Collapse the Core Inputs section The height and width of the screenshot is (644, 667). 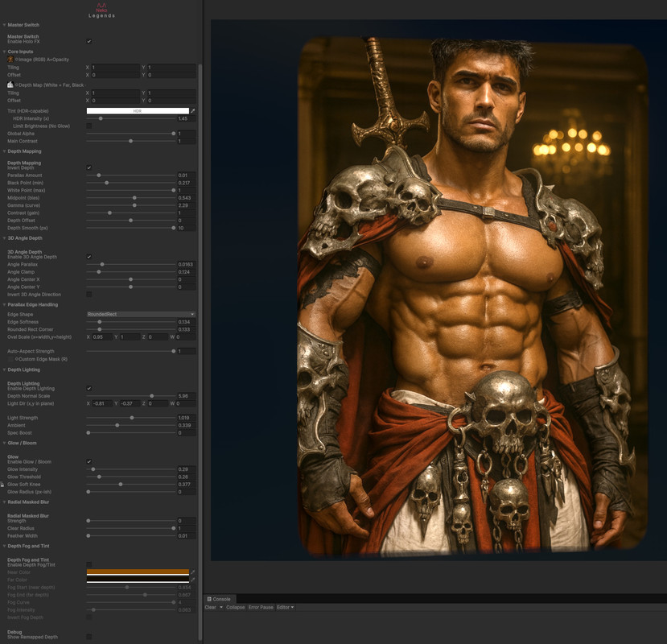tap(4, 52)
